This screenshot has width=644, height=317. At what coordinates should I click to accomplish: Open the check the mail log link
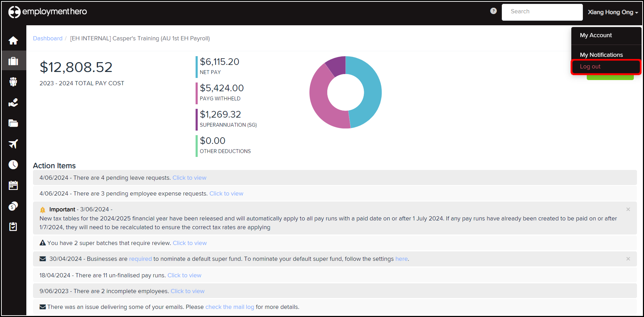[x=230, y=307]
